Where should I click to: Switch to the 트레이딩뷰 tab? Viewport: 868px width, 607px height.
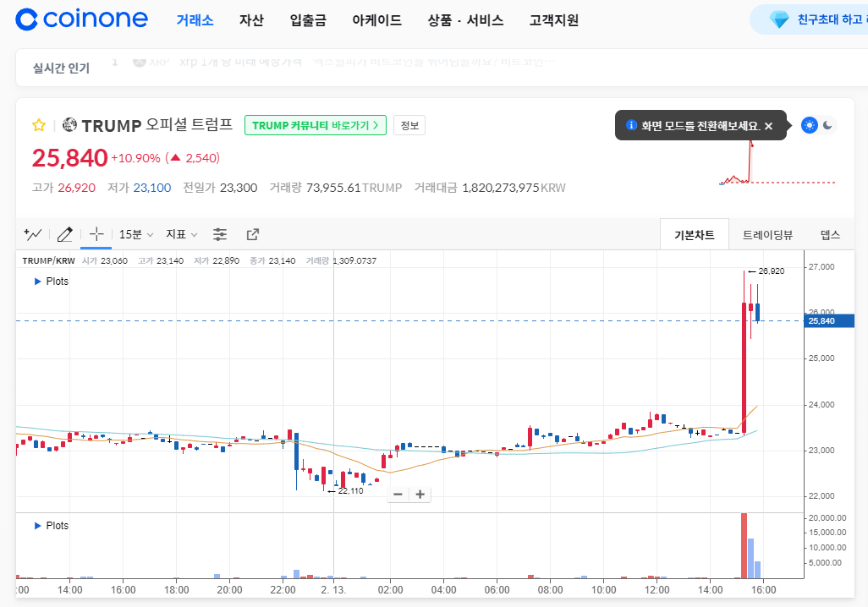[x=767, y=235]
